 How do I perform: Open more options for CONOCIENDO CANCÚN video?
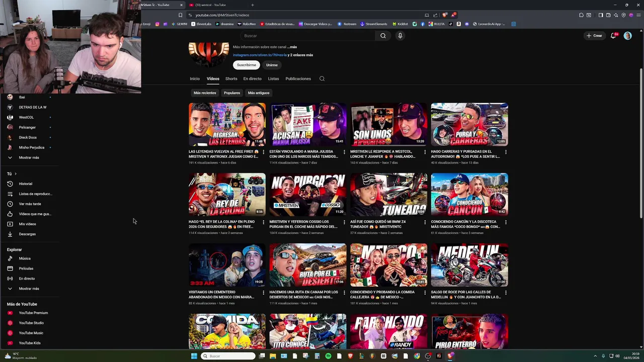click(506, 222)
